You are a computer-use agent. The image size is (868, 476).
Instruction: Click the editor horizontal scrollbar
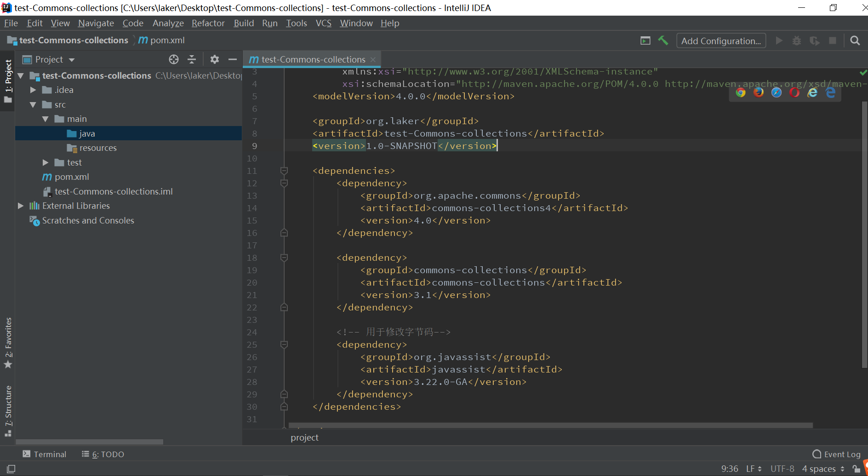[x=550, y=425]
